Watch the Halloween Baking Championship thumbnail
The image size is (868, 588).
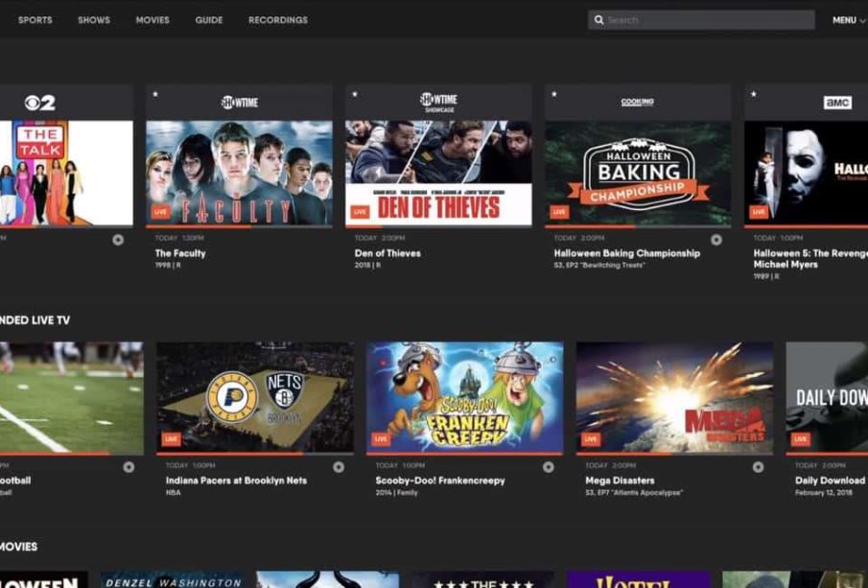pyautogui.click(x=638, y=173)
